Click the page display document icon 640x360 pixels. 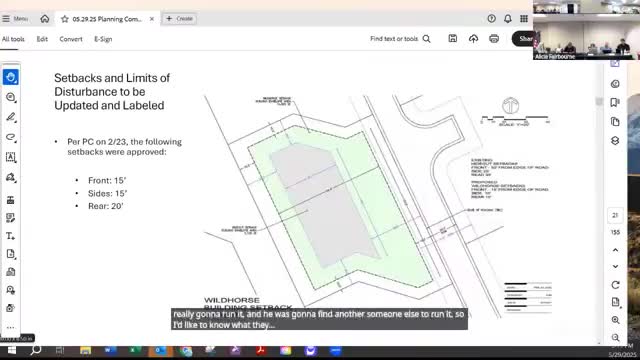(616, 302)
